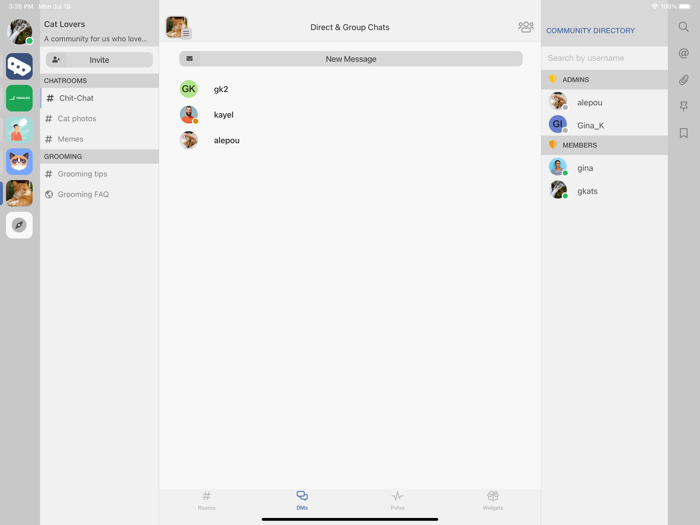Open the Memes chatroom
The image size is (700, 525).
[100, 139]
